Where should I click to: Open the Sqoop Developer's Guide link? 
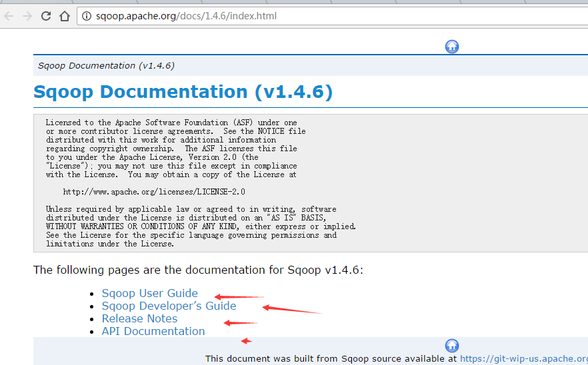pos(169,306)
